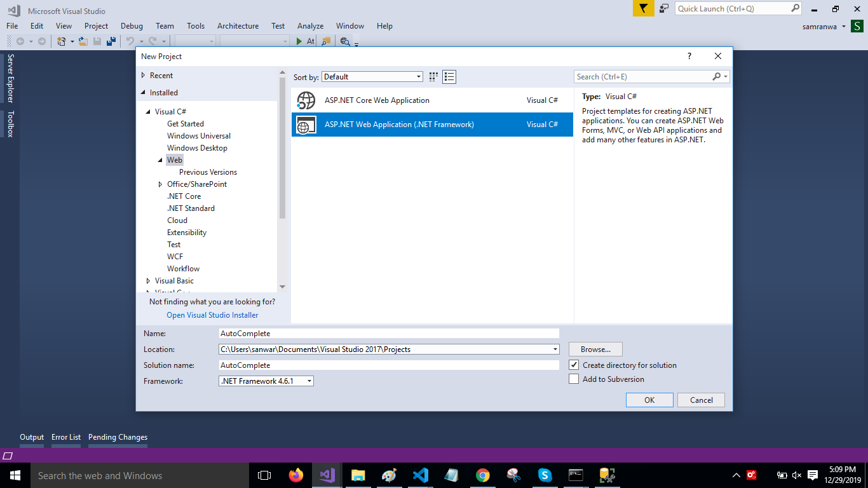
Task: Open the Framework version dropdown
Action: pos(266,381)
